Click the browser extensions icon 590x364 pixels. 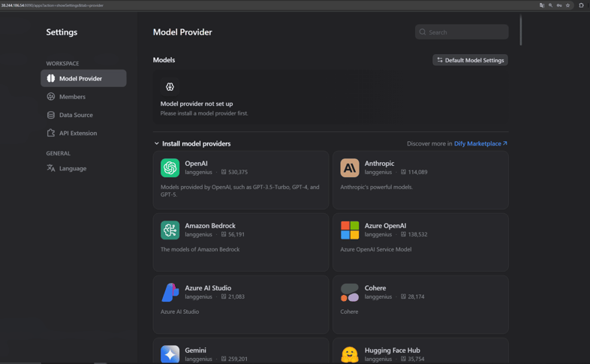pyautogui.click(x=581, y=5)
